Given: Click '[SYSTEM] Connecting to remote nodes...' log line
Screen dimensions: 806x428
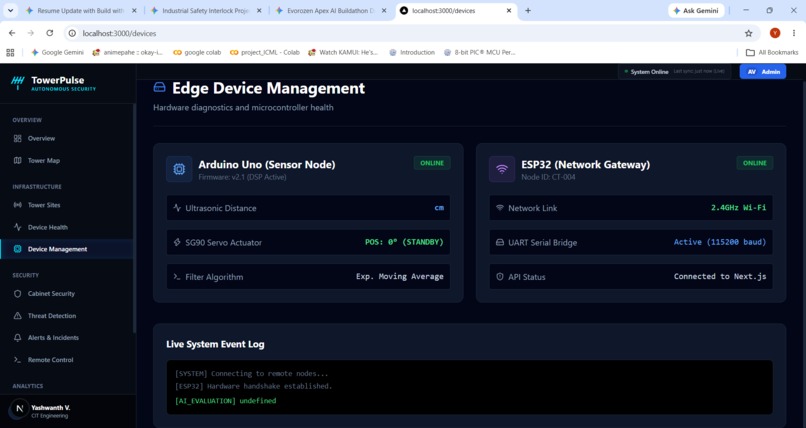Looking at the screenshot, I should pyautogui.click(x=251, y=374).
